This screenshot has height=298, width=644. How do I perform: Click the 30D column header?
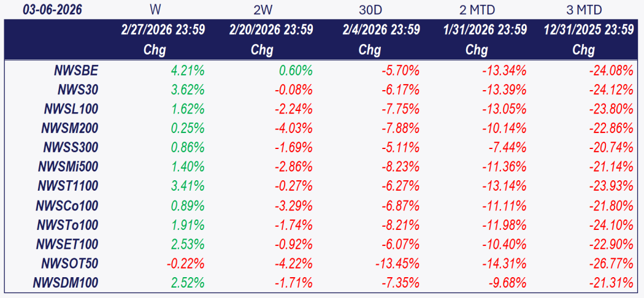370,10
